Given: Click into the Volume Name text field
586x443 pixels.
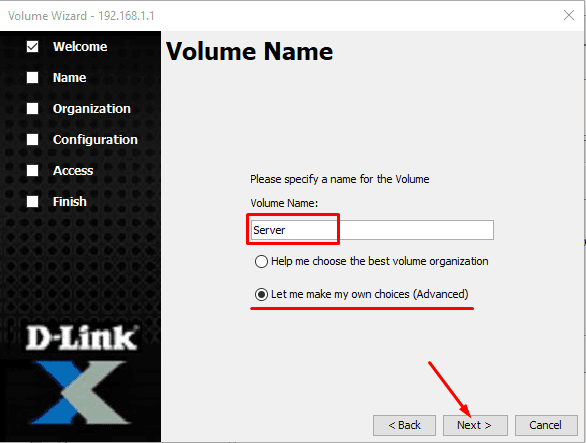Looking at the screenshot, I should click(x=372, y=230).
